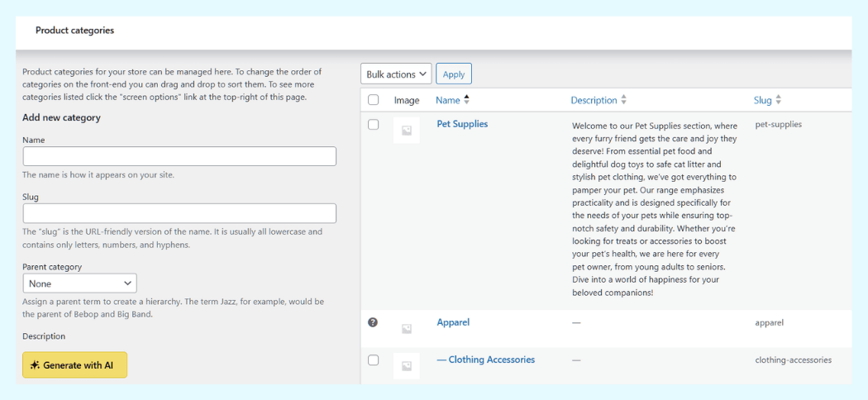Click the Pet Supplies placeholder image thumbnail

click(x=407, y=131)
